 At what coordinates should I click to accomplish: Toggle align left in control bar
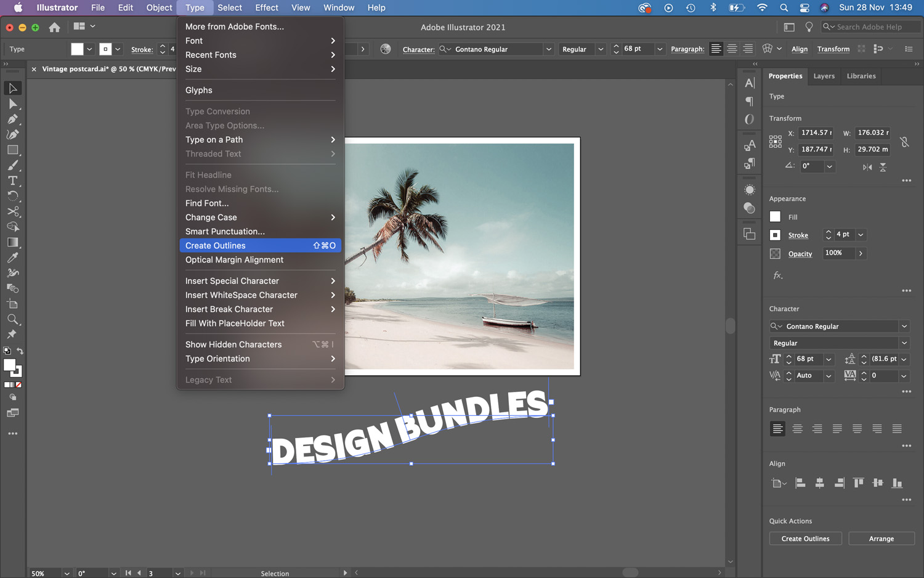tap(716, 49)
